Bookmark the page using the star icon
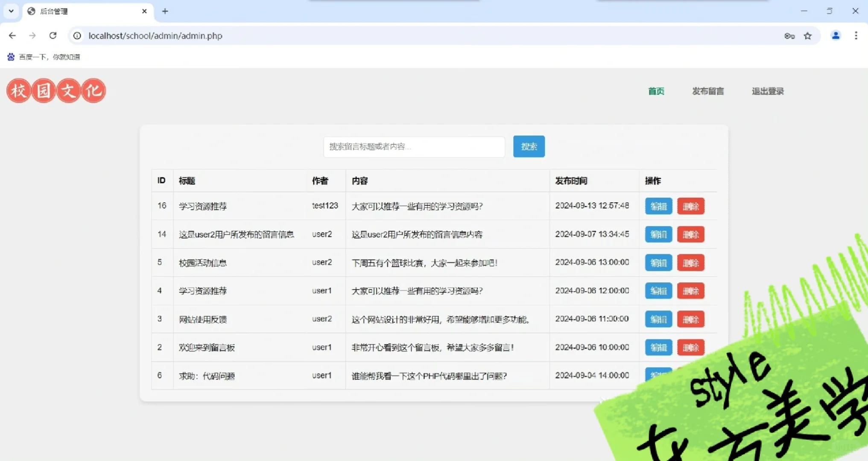The width and height of the screenshot is (868, 461). pos(808,36)
